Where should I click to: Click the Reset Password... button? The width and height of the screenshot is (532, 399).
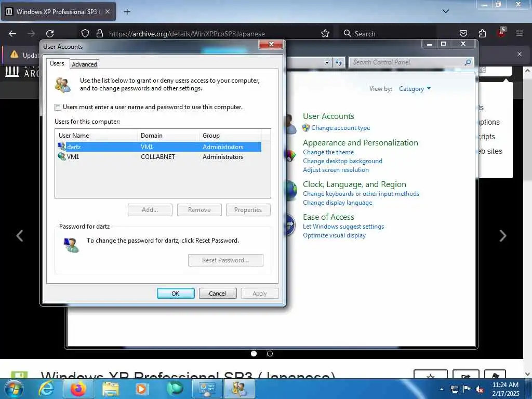(x=225, y=260)
